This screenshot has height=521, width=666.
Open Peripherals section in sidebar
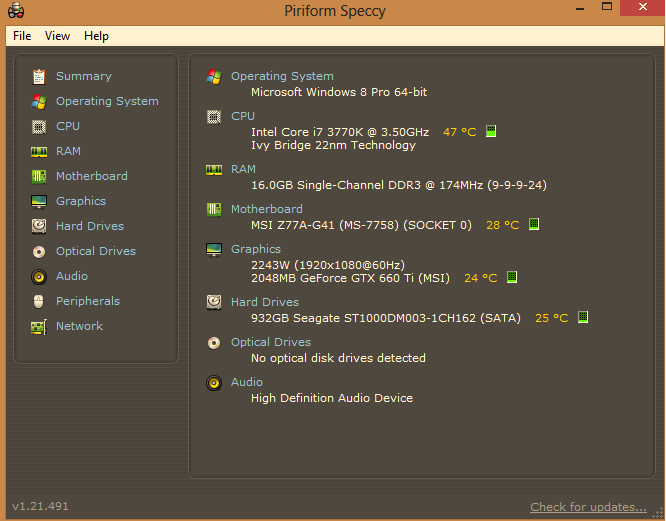[88, 301]
